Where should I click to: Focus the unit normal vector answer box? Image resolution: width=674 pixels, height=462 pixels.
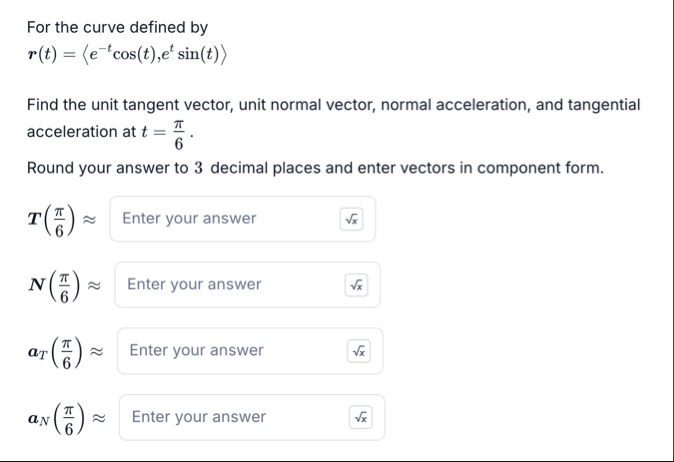point(230,285)
